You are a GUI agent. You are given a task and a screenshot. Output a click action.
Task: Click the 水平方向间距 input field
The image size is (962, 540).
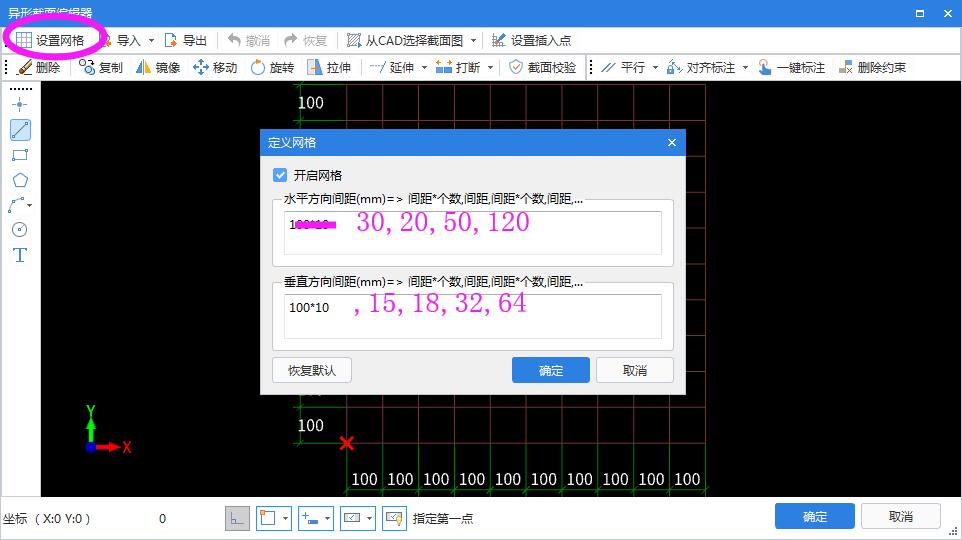[472, 233]
